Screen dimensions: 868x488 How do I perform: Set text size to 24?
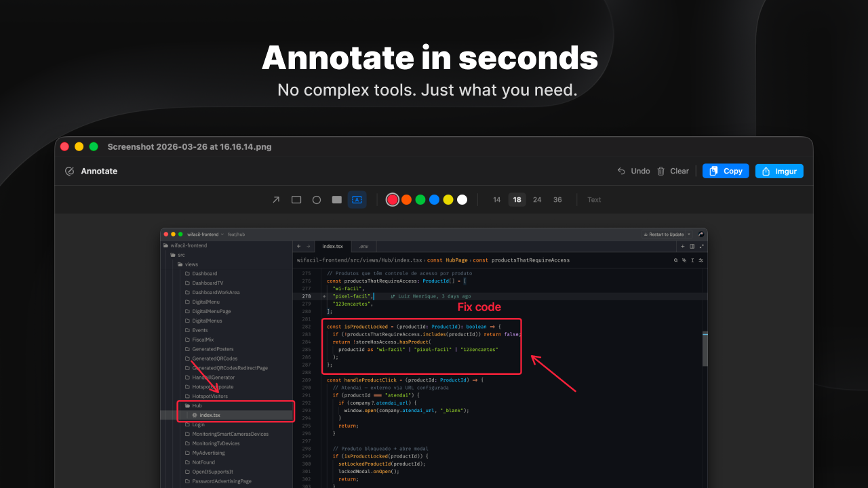[x=537, y=200]
